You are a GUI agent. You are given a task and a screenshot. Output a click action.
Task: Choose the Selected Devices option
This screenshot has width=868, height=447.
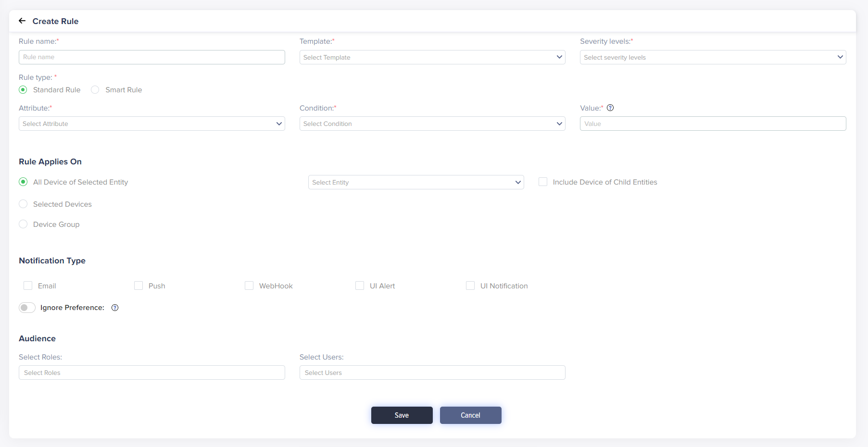[x=23, y=204]
